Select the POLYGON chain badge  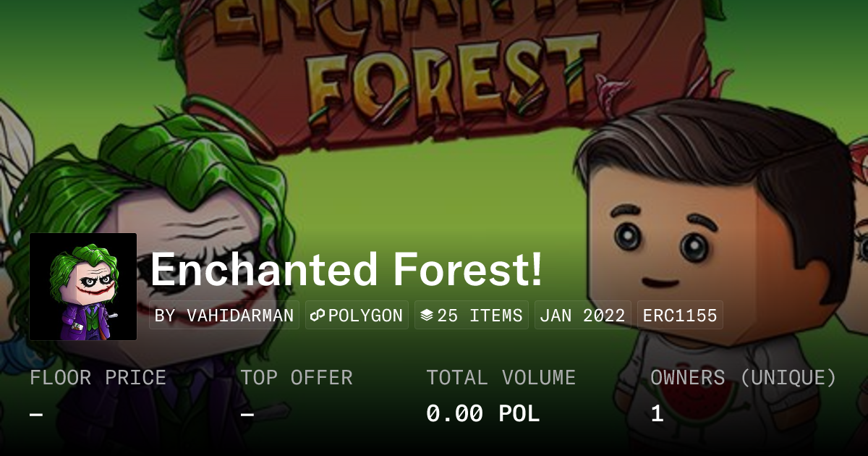[x=357, y=316]
